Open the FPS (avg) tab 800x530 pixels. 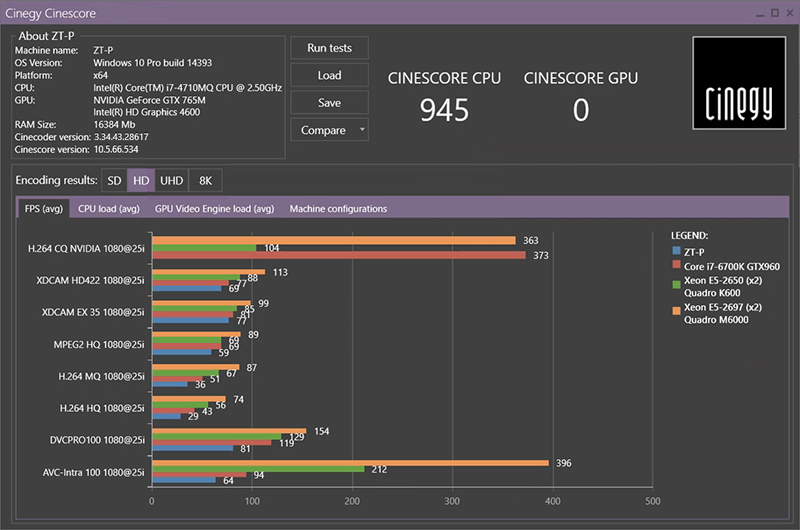click(43, 209)
